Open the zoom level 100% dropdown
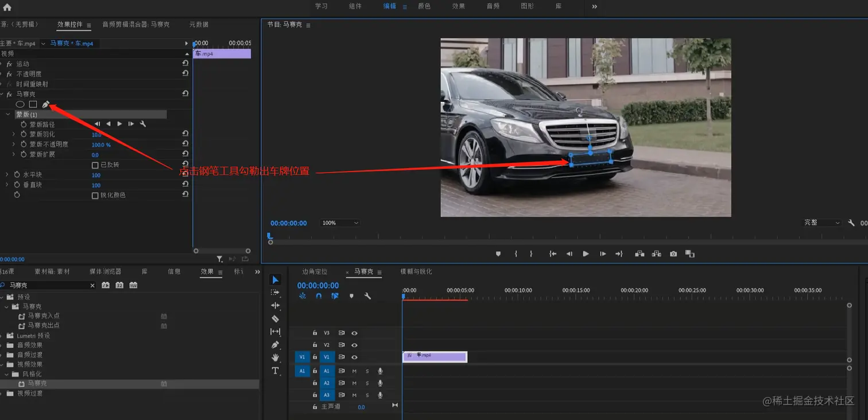 [x=340, y=223]
